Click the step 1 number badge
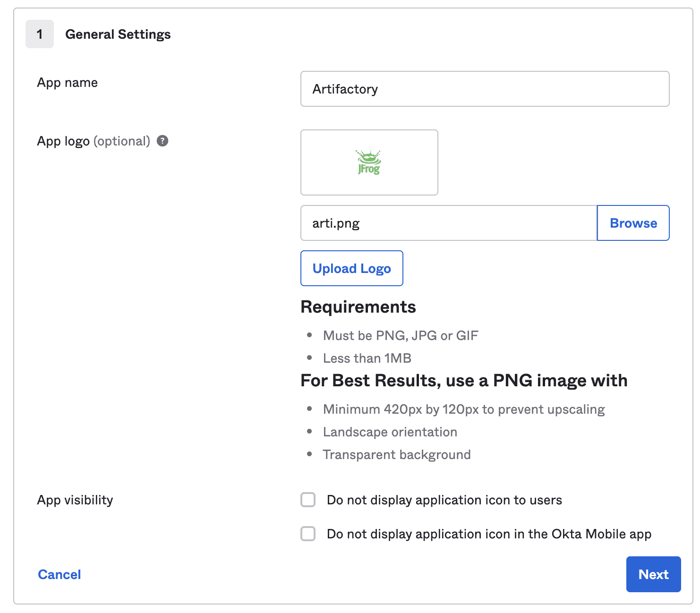Image resolution: width=700 pixels, height=613 pixels. 40,34
